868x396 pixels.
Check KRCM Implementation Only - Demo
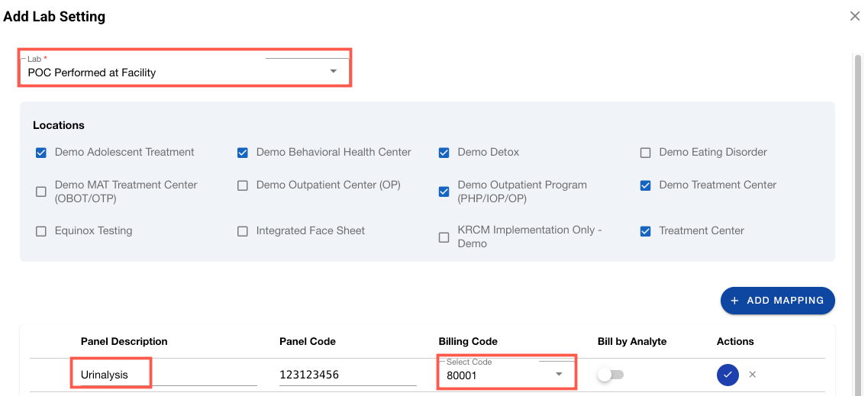[x=444, y=237]
